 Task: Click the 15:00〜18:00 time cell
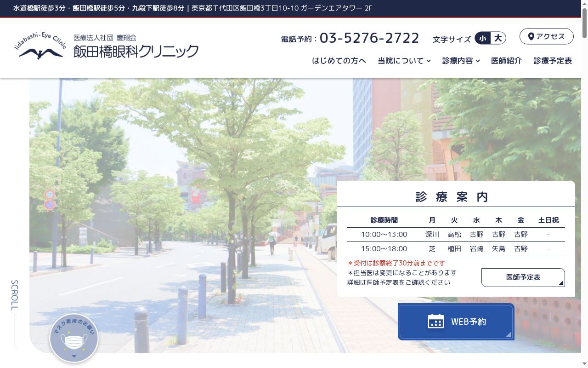click(x=384, y=249)
